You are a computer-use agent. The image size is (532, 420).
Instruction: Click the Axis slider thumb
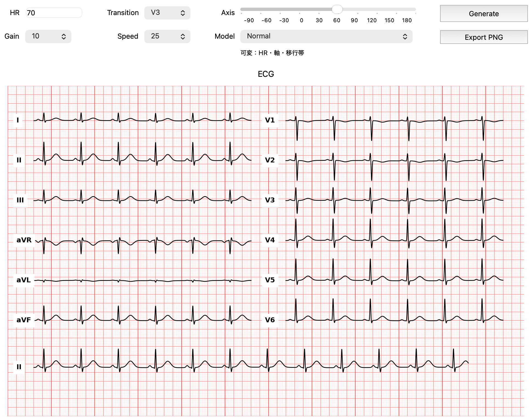pyautogui.click(x=337, y=9)
